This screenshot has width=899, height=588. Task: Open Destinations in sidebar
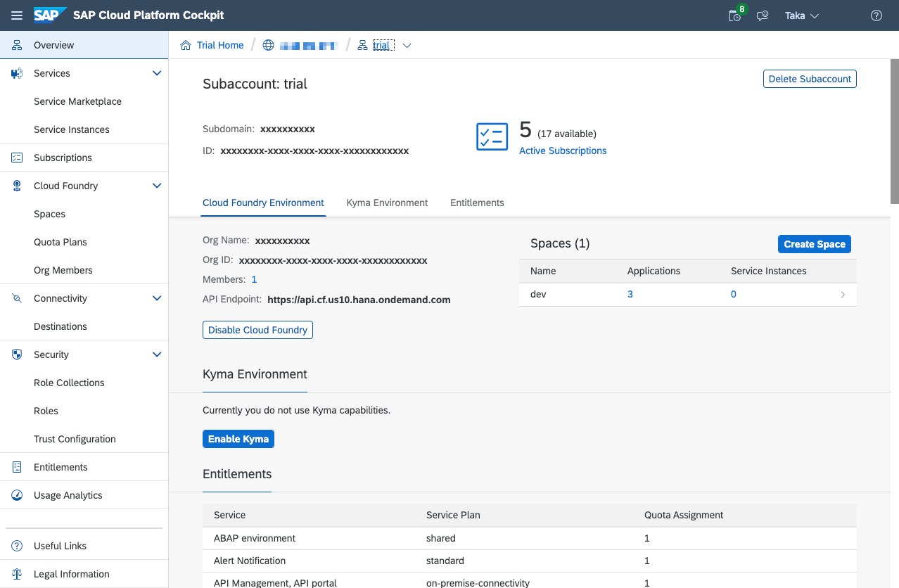coord(60,326)
